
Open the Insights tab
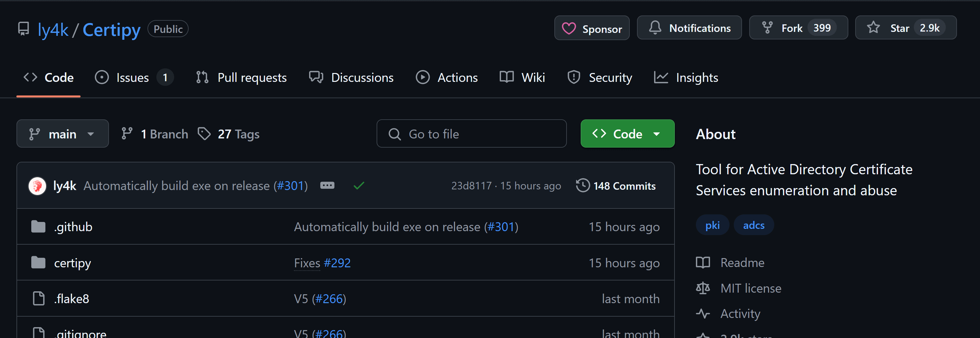point(686,78)
